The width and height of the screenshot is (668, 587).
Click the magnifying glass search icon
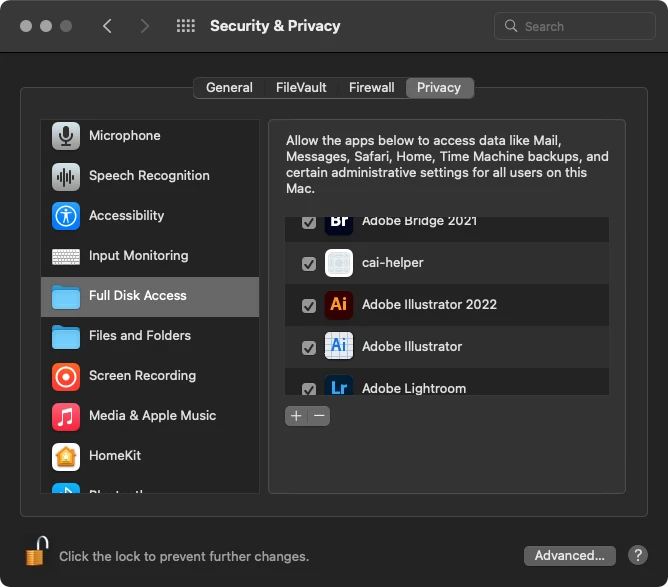click(511, 26)
